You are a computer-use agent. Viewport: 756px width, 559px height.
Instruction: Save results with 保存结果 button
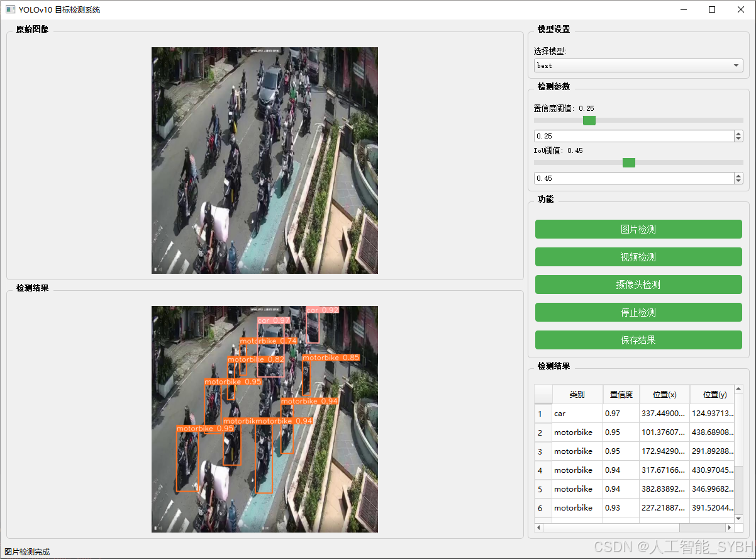(x=637, y=340)
